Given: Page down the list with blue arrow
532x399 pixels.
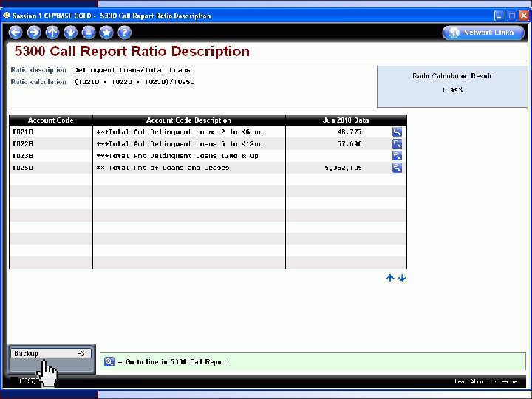Looking at the screenshot, I should point(402,278).
